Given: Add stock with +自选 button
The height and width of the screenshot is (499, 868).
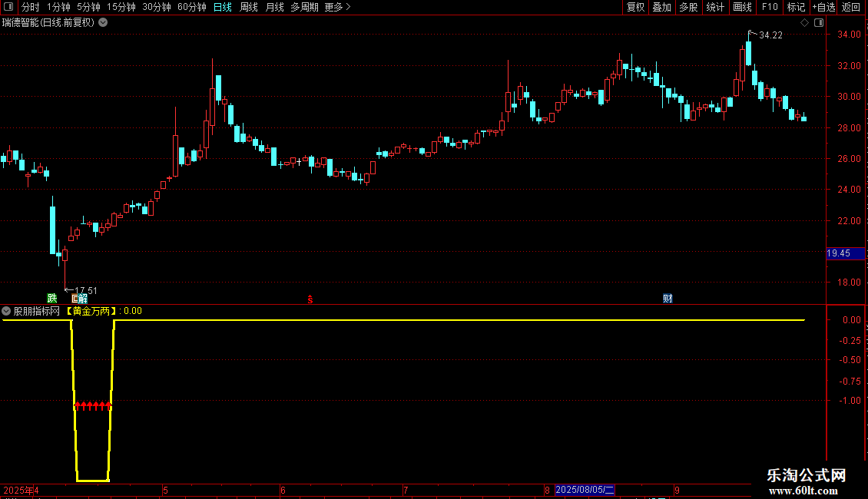Looking at the screenshot, I should coord(823,7).
